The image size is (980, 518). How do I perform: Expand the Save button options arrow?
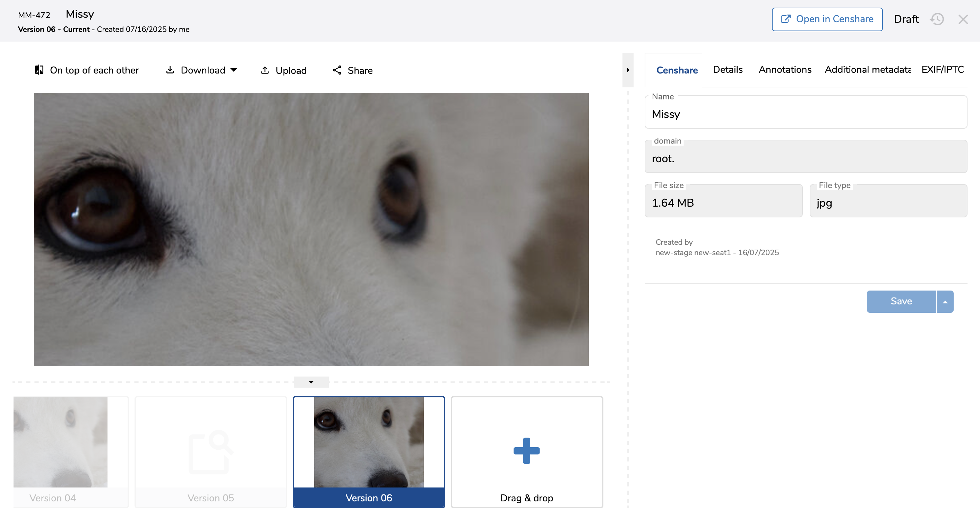pos(945,302)
